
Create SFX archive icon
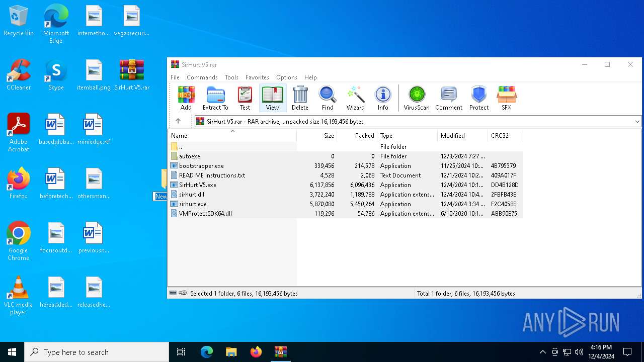coord(507,98)
